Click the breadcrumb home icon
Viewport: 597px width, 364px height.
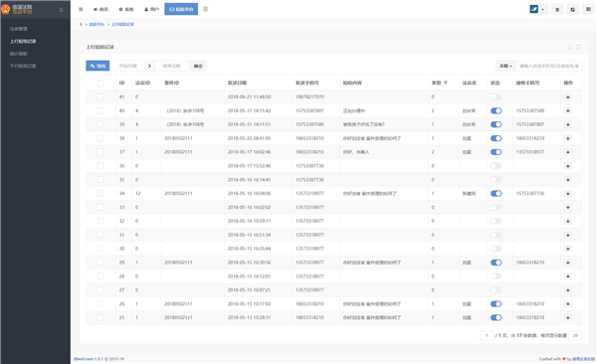click(x=81, y=25)
